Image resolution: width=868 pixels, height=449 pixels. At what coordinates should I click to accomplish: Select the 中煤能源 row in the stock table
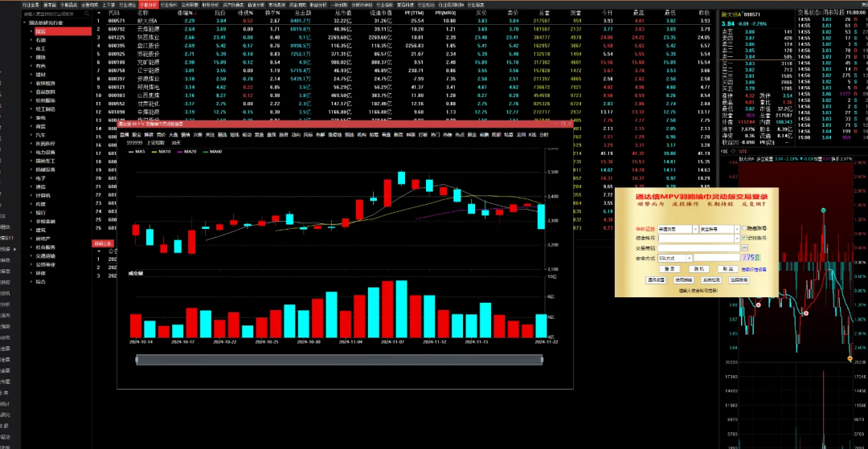405,112
